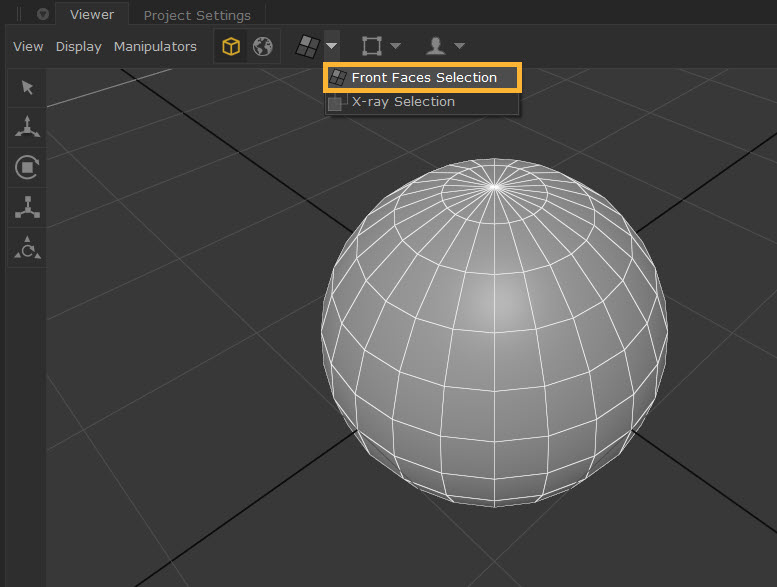Choose Front Faces Selection from the list
Screen dimensions: 777x587
click(x=423, y=78)
